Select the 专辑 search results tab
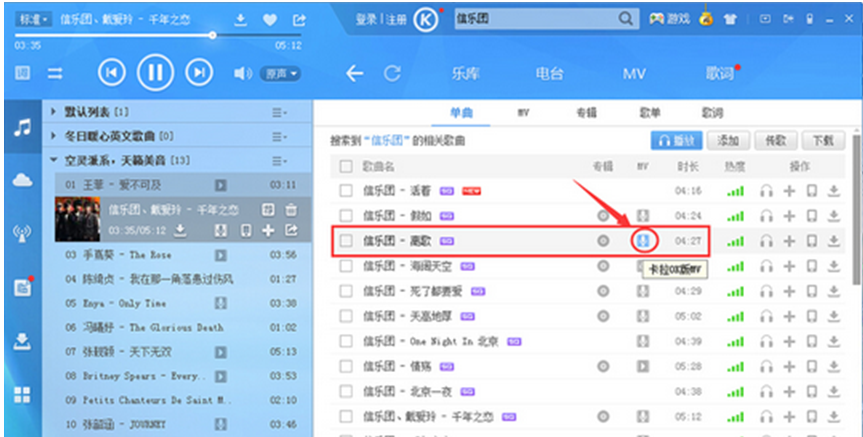 pos(586,113)
